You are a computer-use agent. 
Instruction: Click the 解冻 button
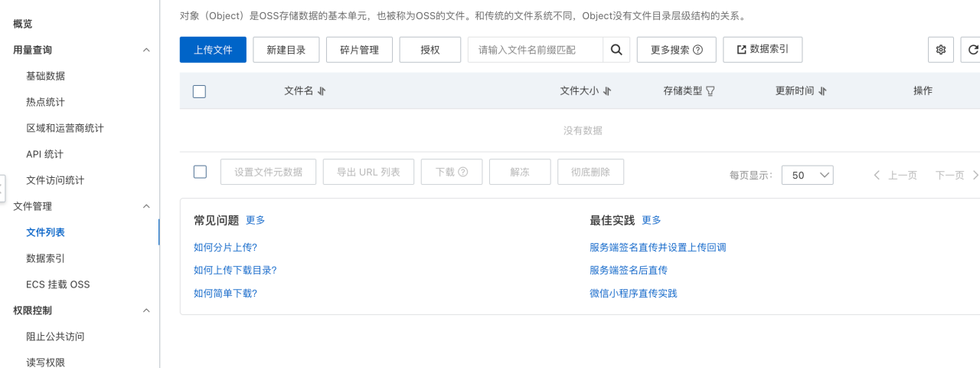(x=520, y=172)
